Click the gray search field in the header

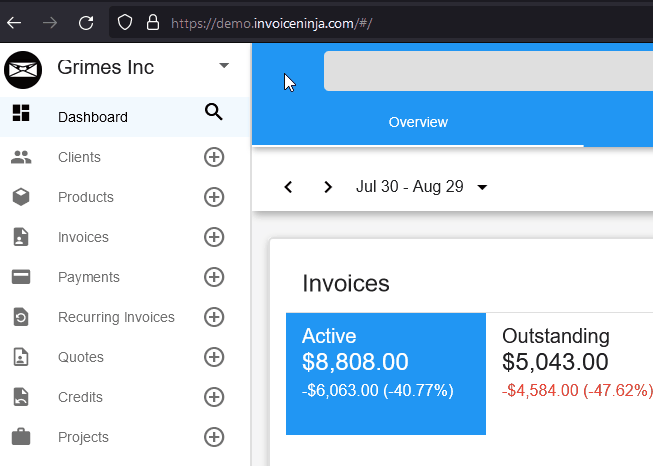point(488,71)
